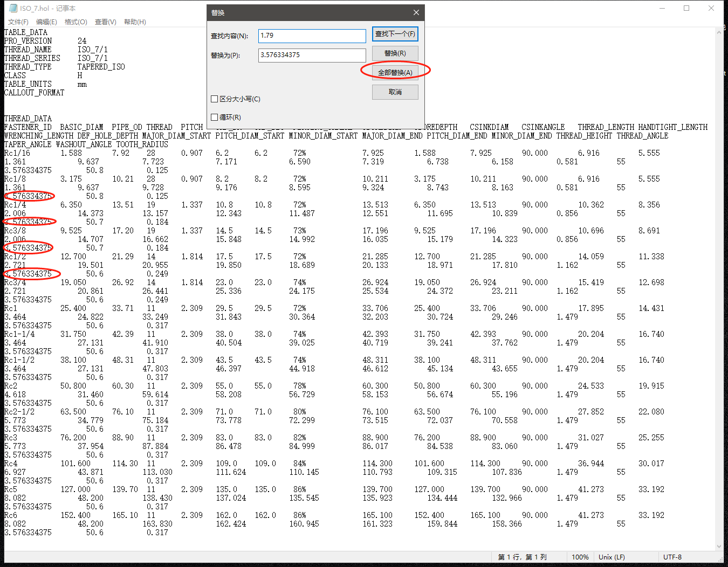This screenshot has height=567, width=728.
Task: Click the TAPERED_ISO value
Action: [101, 67]
